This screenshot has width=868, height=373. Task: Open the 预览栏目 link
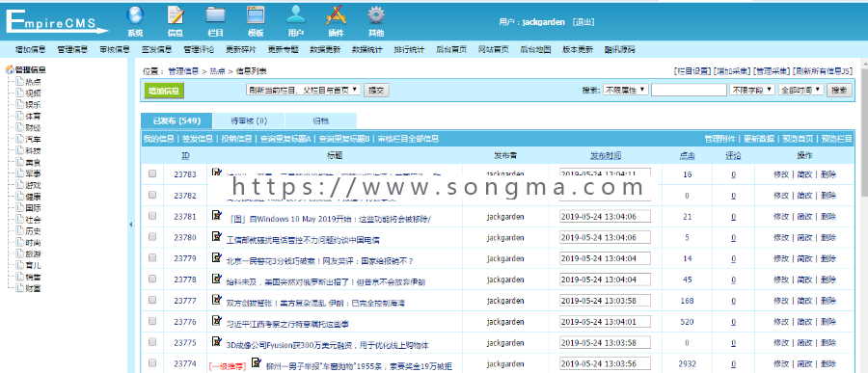coord(836,139)
